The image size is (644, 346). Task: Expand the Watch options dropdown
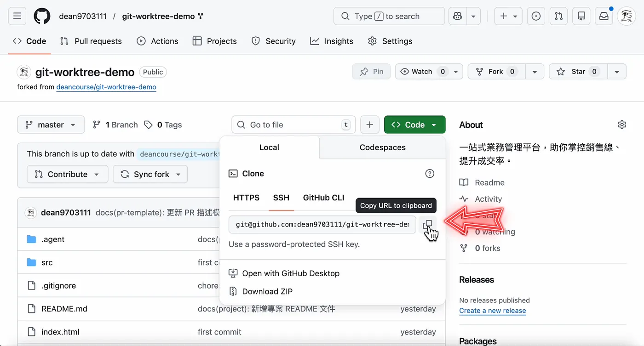456,72
